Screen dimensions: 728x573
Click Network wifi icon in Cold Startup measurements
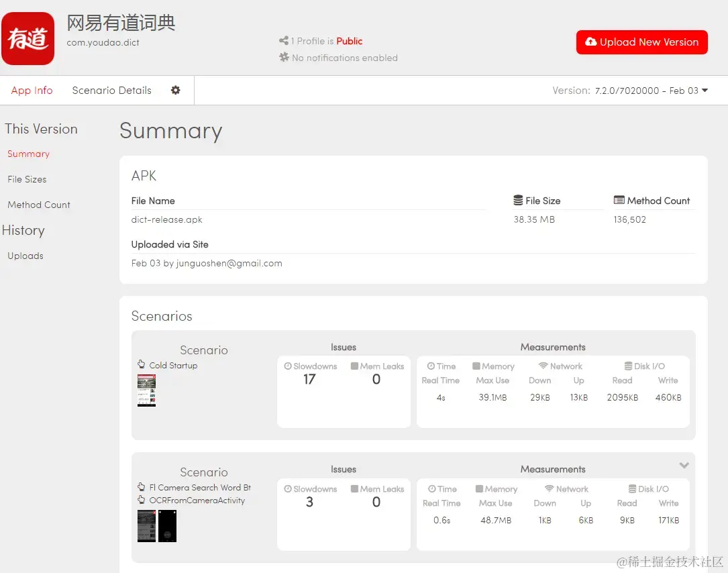[x=543, y=366]
